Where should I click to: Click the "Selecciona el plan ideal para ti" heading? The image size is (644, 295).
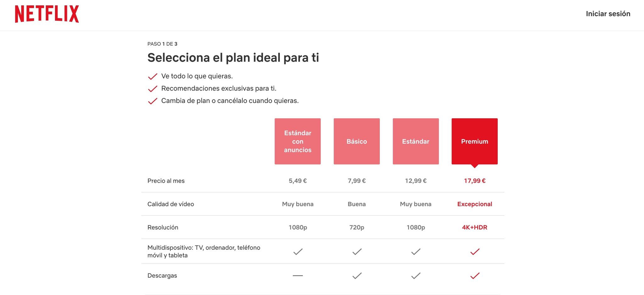[x=233, y=58]
